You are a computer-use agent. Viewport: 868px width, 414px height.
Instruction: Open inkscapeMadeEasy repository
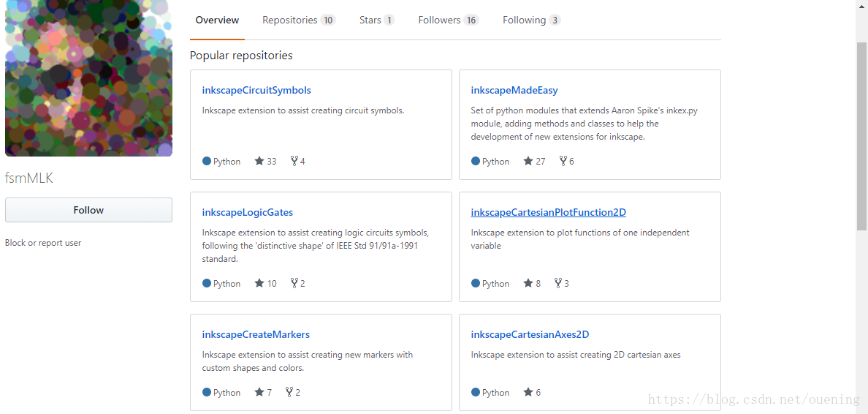point(514,90)
